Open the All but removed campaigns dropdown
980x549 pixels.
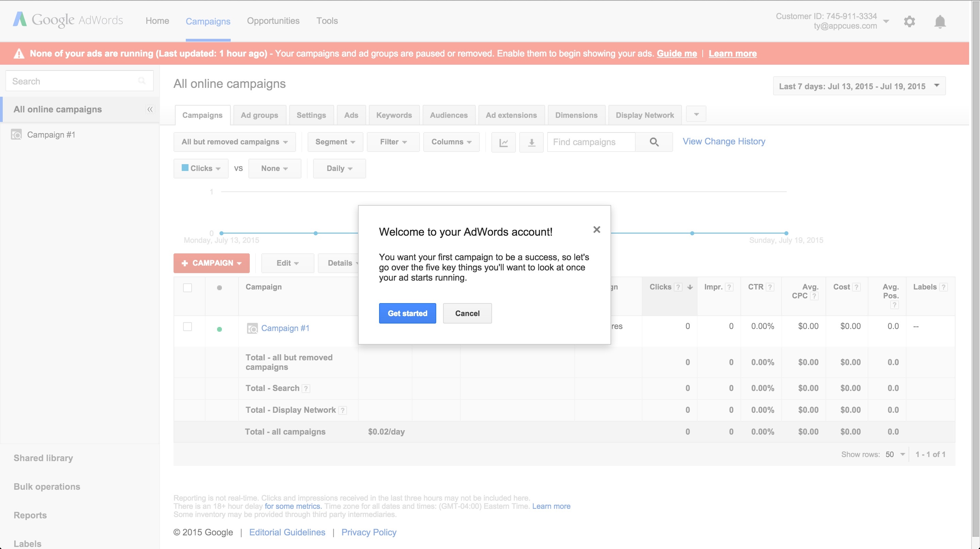click(234, 142)
